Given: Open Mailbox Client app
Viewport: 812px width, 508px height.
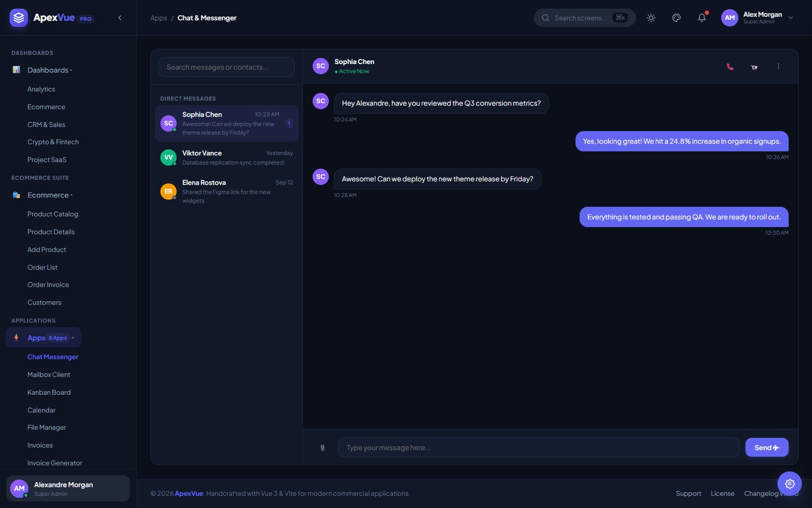Looking at the screenshot, I should (x=49, y=374).
